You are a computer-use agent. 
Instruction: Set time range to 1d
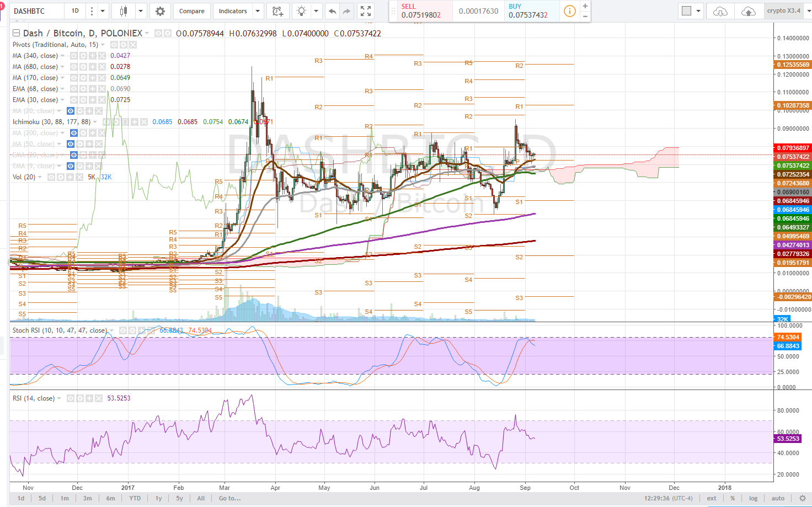click(21, 498)
